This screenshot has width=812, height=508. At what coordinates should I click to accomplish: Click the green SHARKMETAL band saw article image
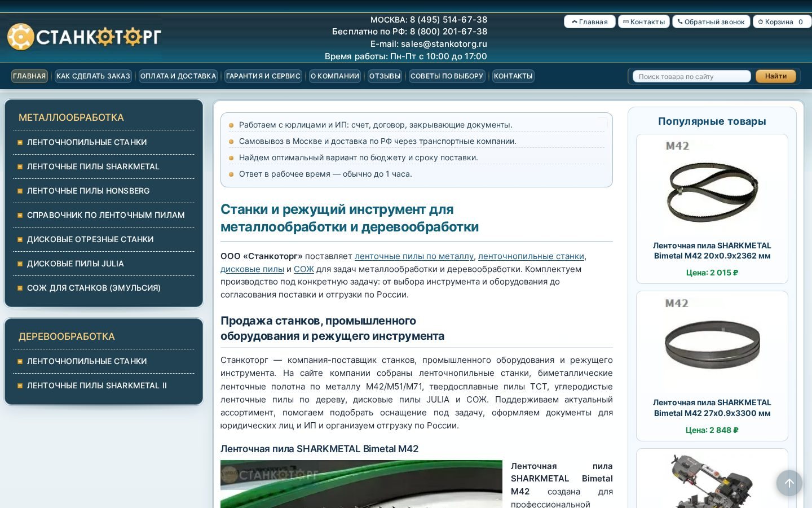click(x=361, y=484)
